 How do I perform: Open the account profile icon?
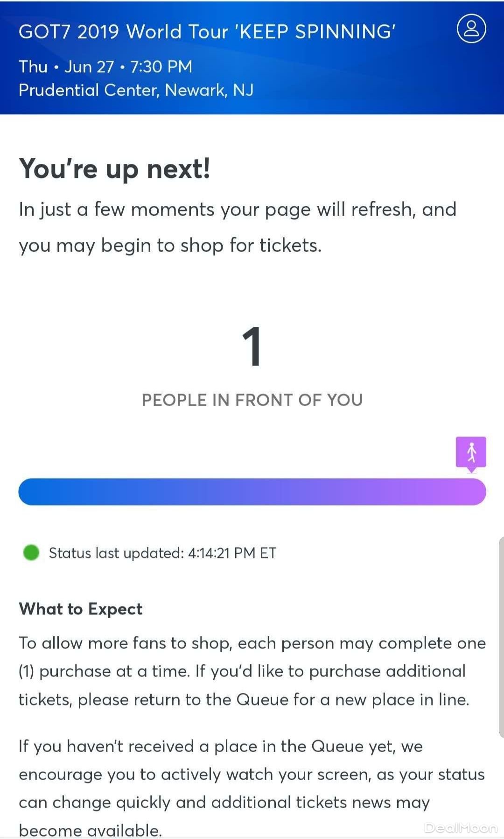coord(471,28)
